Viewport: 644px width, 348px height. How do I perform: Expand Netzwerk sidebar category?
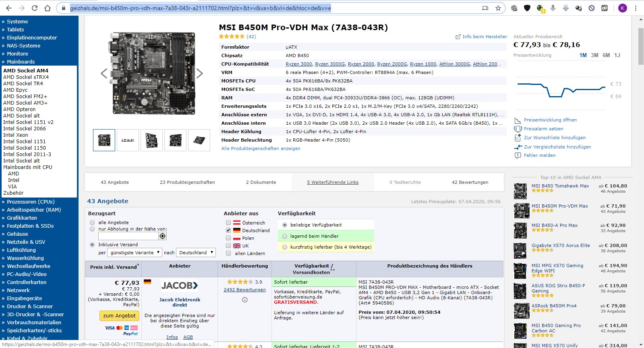tap(18, 290)
